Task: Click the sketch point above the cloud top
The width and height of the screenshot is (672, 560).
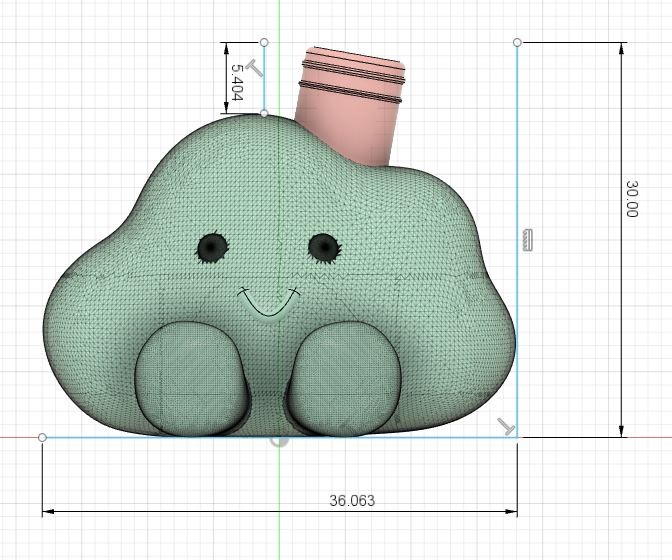Action: [x=264, y=42]
